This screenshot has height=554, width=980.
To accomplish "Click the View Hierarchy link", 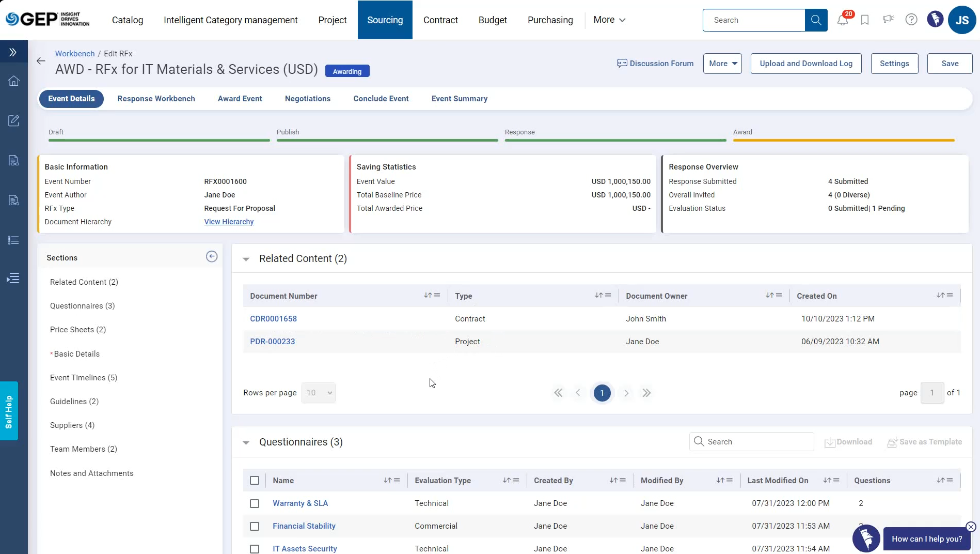I will pyautogui.click(x=229, y=222).
